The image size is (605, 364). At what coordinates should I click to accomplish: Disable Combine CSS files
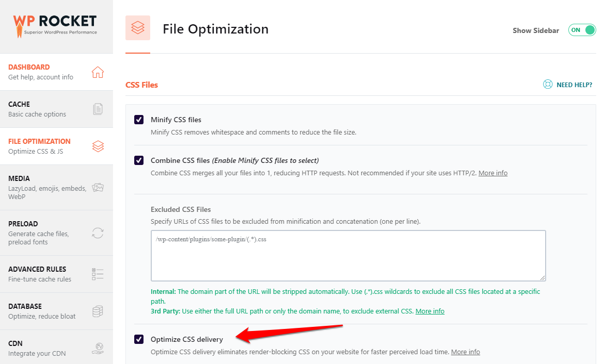click(x=138, y=160)
